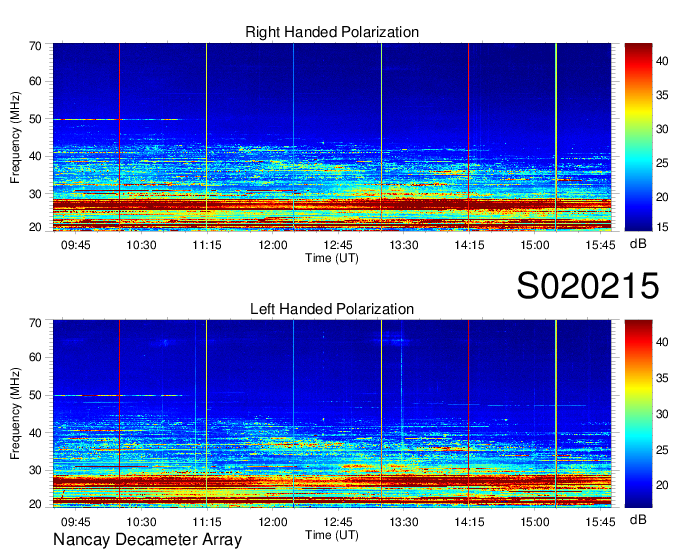
Task: Click the '40' frequency tick of Left Handed plot
Action: [35, 433]
